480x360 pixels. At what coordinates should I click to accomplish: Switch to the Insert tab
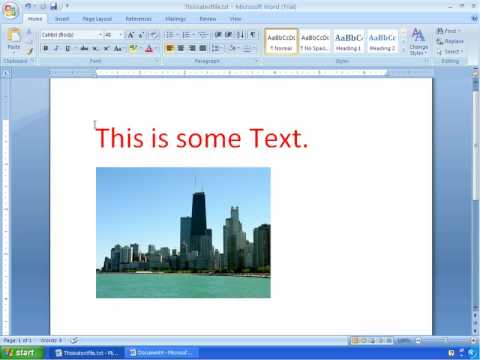tap(62, 19)
